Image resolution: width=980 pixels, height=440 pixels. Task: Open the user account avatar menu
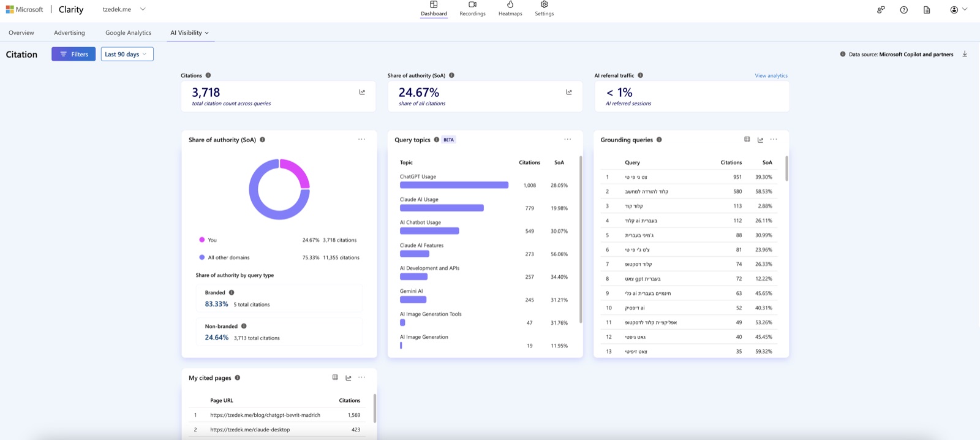click(959, 10)
